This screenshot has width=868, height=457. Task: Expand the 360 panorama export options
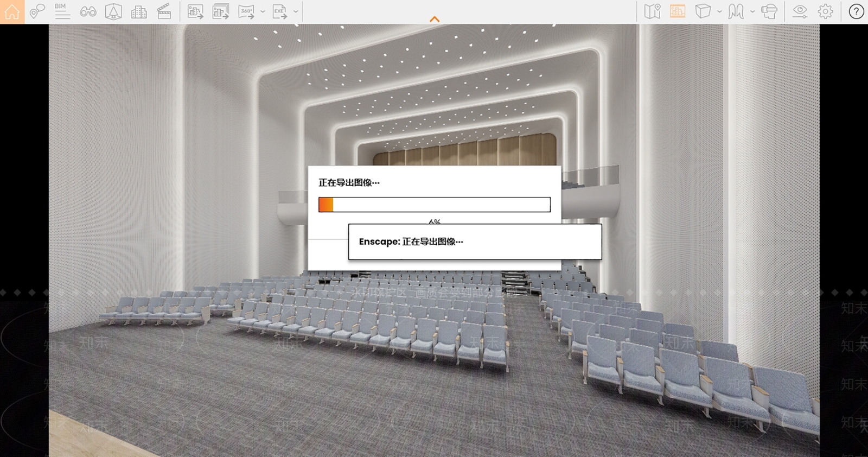[x=263, y=11]
